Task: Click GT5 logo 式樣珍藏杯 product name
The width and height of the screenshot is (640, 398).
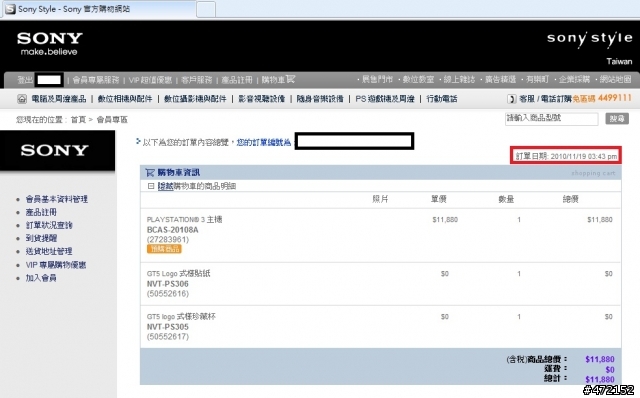Action: pos(181,317)
